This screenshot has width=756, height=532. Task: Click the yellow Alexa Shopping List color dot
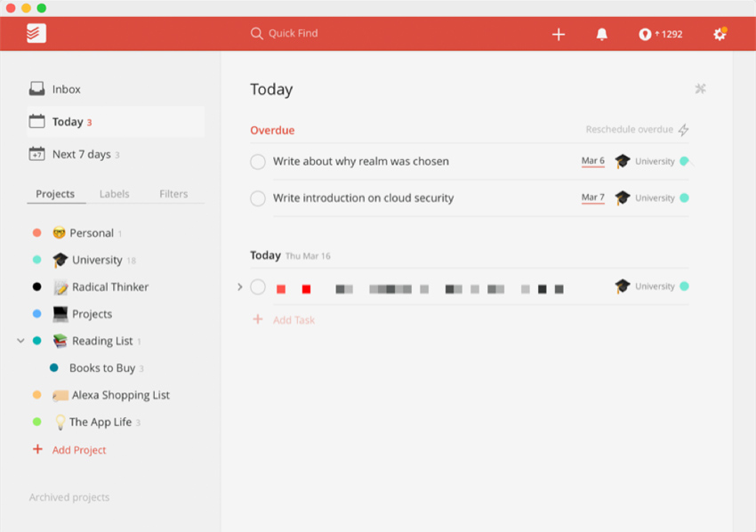click(36, 395)
